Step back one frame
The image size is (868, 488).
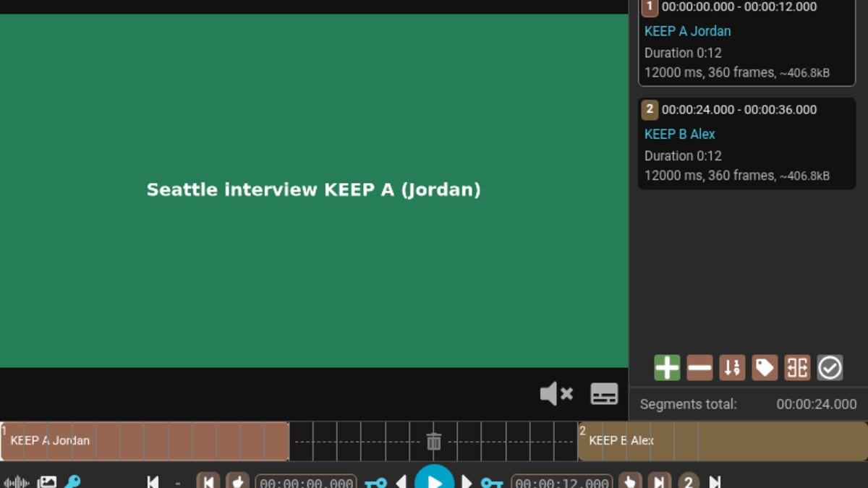tap(401, 482)
